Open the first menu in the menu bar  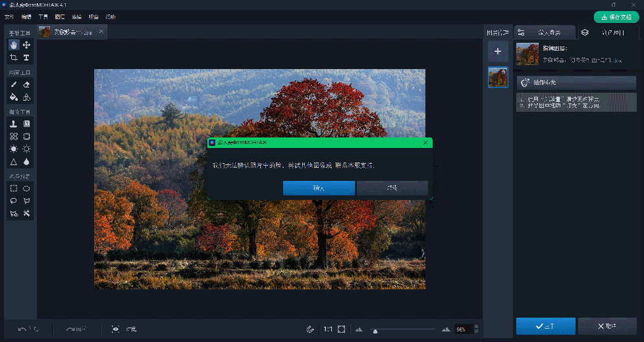click(x=9, y=17)
